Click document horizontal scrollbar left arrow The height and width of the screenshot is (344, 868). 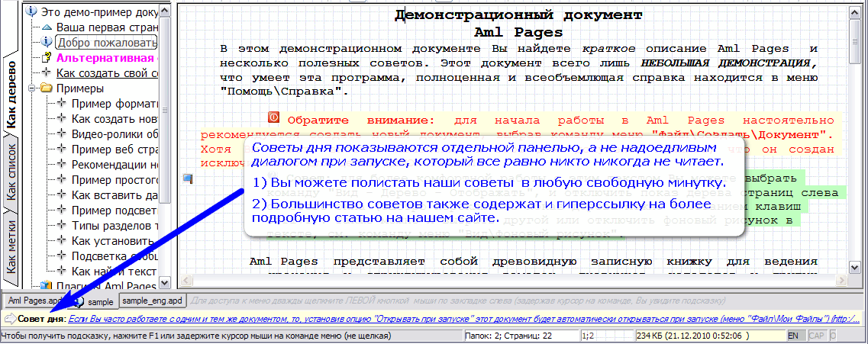point(187,281)
